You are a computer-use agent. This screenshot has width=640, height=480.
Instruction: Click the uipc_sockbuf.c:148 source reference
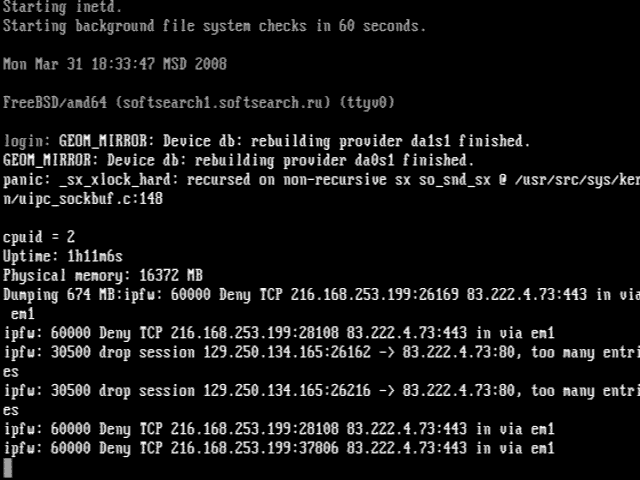click(x=88, y=198)
